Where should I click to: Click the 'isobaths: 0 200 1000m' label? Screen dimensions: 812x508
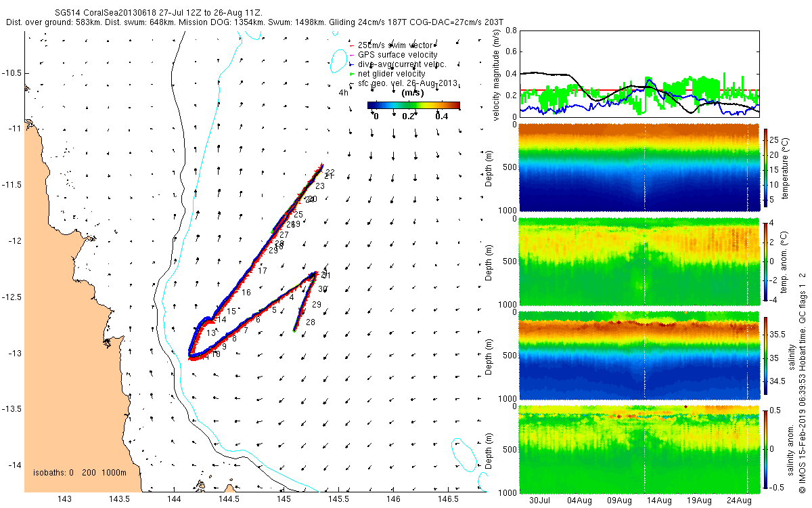[x=85, y=472]
